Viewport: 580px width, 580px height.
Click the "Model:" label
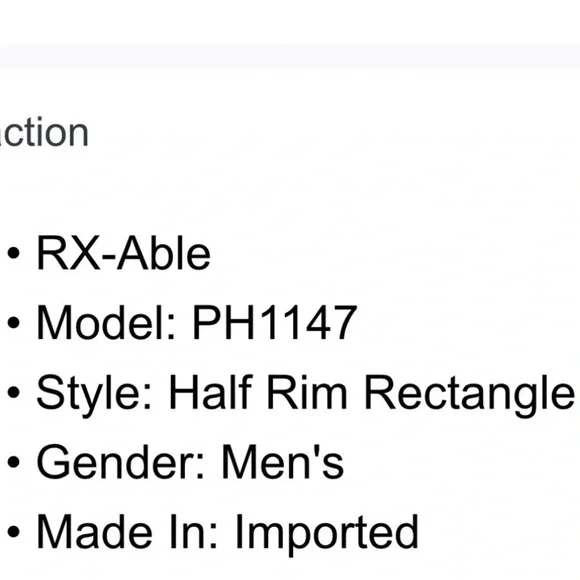pos(106,323)
